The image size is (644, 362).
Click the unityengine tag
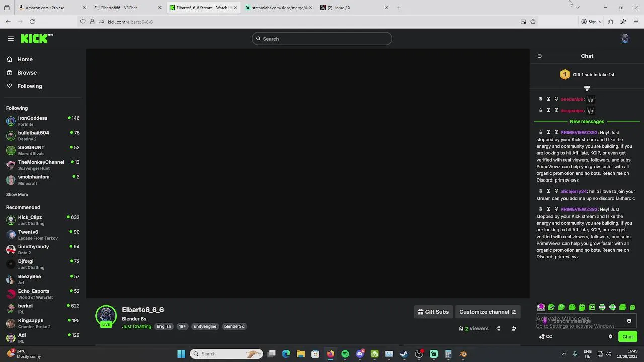click(205, 327)
